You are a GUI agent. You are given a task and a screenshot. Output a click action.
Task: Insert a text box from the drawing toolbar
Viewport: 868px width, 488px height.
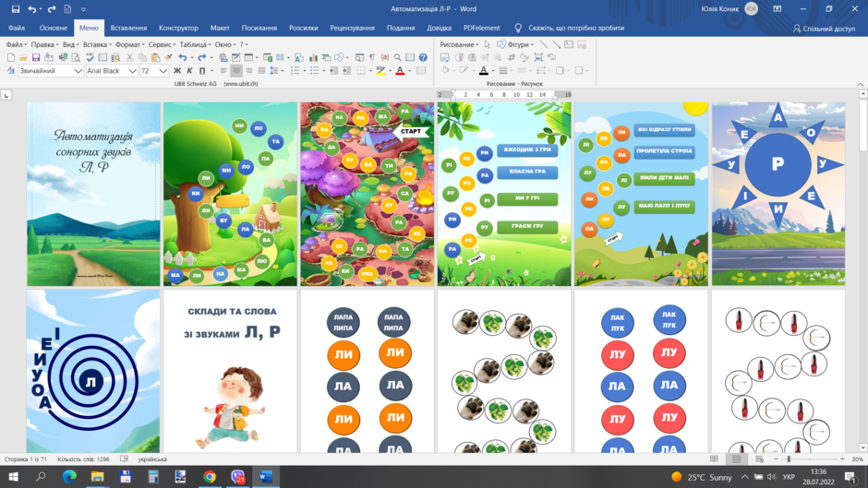pos(569,44)
